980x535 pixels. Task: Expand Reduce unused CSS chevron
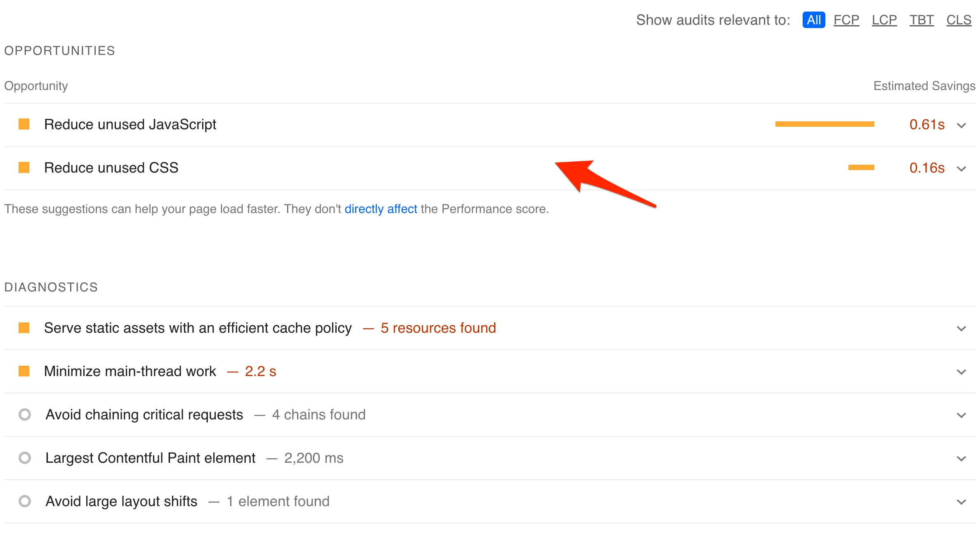pos(961,168)
